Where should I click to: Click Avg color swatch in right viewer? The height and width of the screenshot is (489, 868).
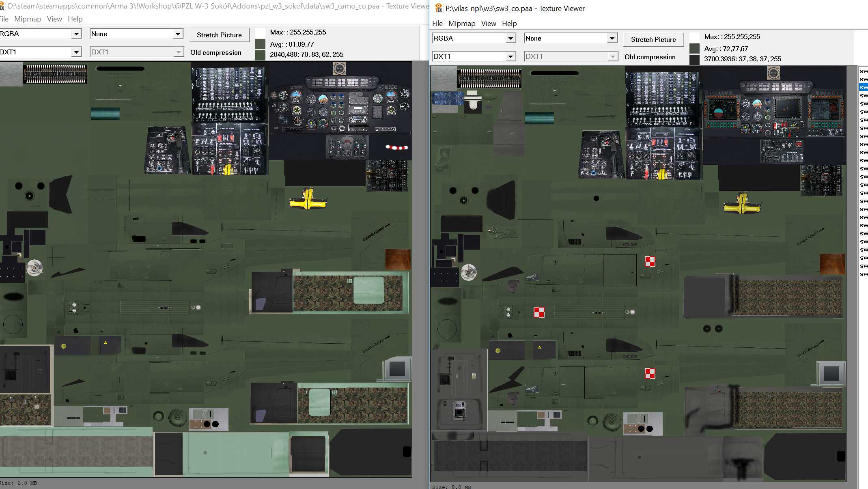pos(694,48)
